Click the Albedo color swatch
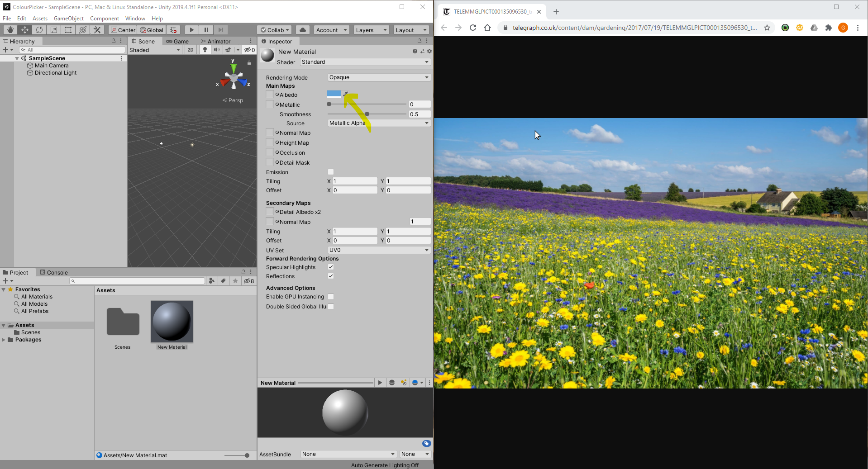This screenshot has width=868, height=469. point(334,94)
